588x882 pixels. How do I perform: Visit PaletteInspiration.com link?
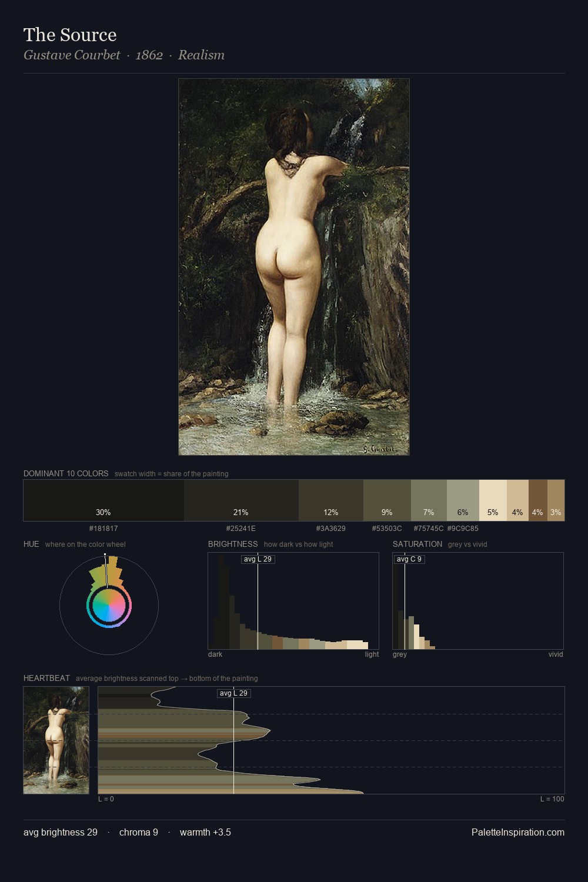pos(518,832)
